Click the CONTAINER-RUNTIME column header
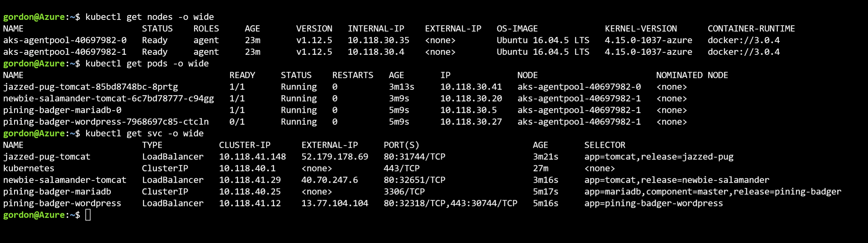The image size is (868, 243). pyautogui.click(x=751, y=28)
